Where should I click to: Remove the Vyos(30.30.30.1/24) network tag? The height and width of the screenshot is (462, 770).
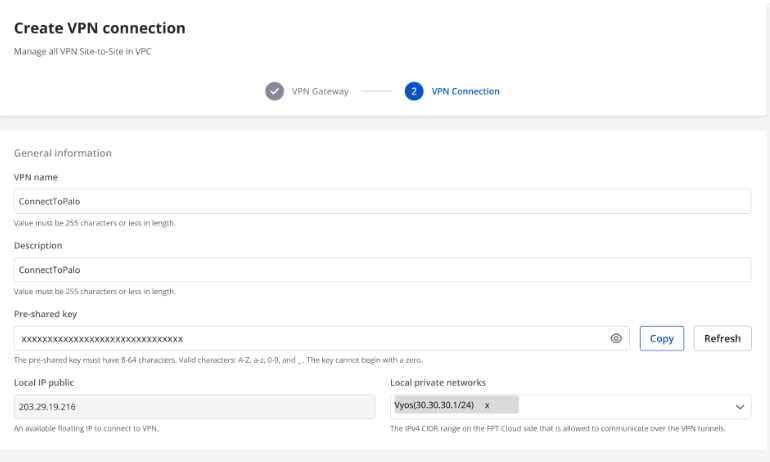click(487, 405)
